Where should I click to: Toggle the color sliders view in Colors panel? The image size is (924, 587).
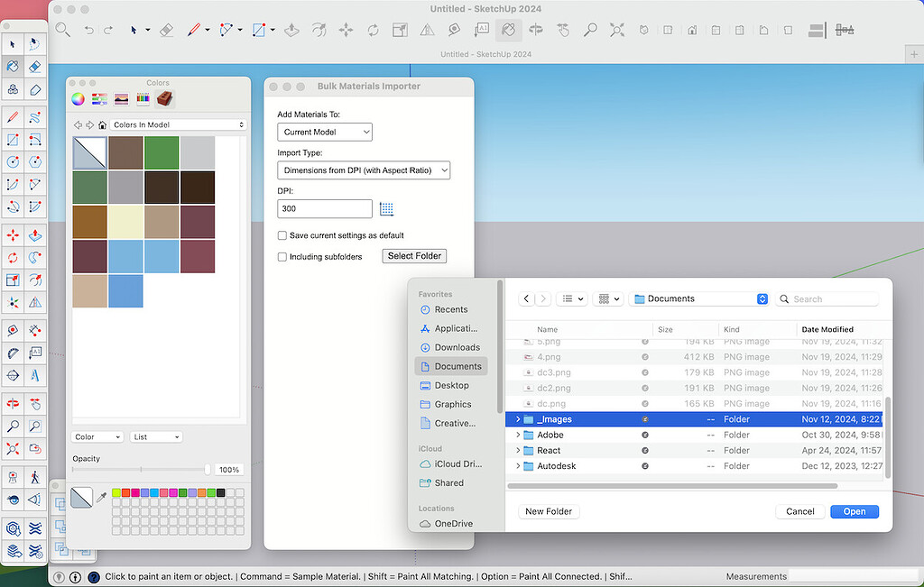pos(99,97)
